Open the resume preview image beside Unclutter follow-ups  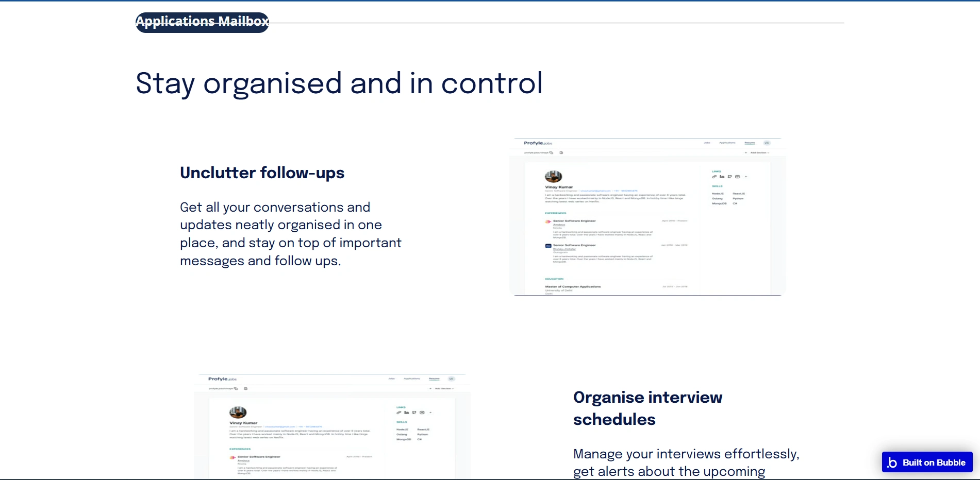coord(647,216)
